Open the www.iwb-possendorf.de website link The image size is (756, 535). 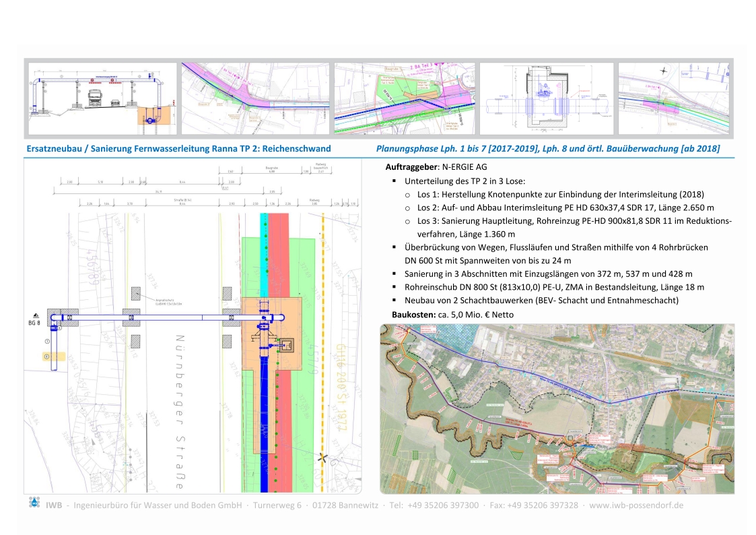(636, 505)
